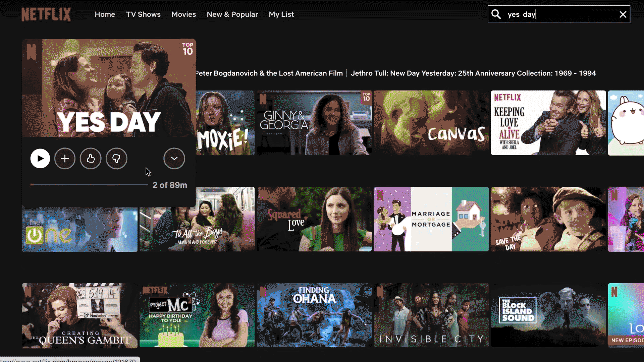Open the Invisible City thumbnail
This screenshot has height=362, width=644.
(x=431, y=316)
